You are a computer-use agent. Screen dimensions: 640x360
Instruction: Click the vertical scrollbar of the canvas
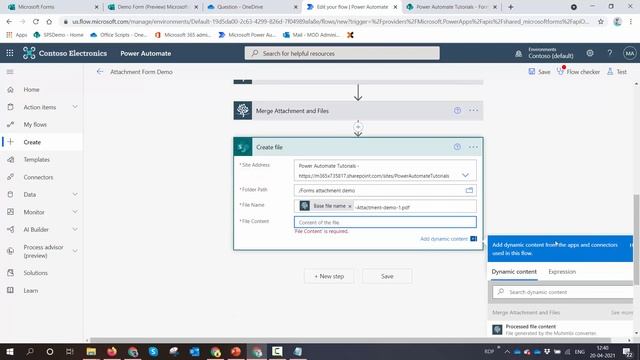(x=636, y=240)
